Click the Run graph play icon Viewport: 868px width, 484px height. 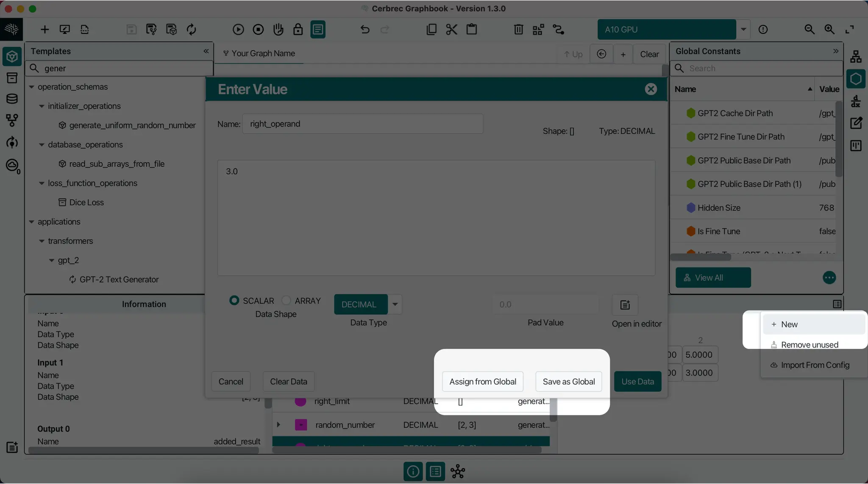[238, 29]
